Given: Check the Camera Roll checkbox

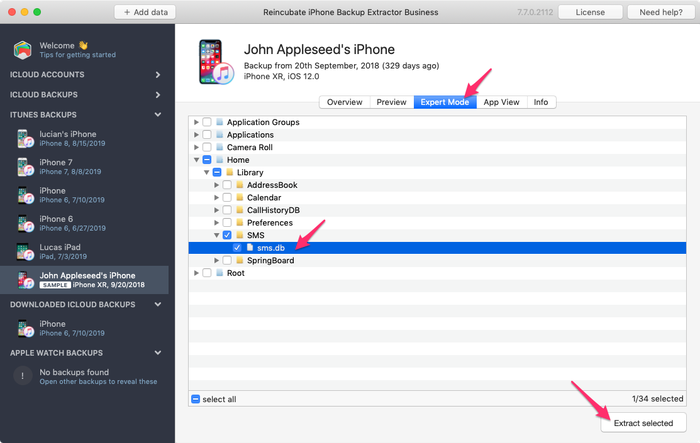Looking at the screenshot, I should click(x=207, y=147).
